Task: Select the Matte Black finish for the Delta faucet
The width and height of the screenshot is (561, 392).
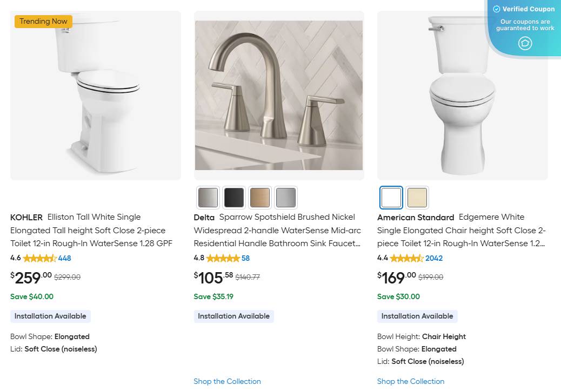Action: (233, 197)
